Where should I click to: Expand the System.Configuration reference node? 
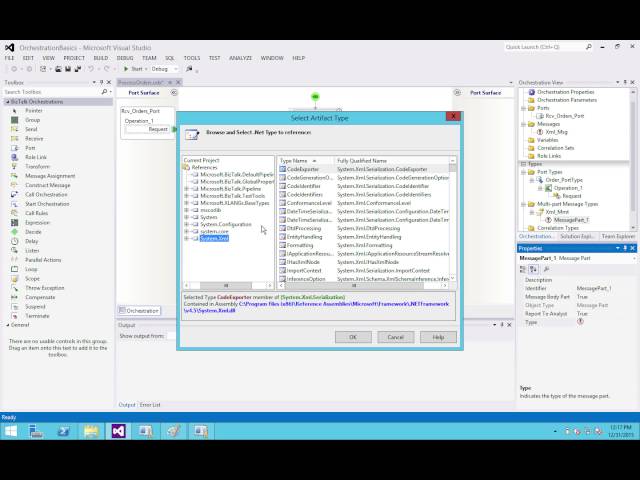click(186, 224)
